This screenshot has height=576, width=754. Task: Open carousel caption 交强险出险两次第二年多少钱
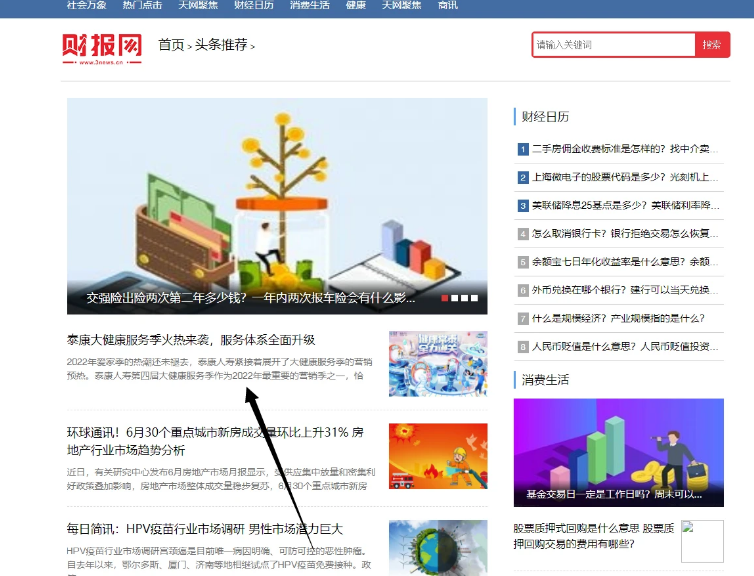coord(251,298)
